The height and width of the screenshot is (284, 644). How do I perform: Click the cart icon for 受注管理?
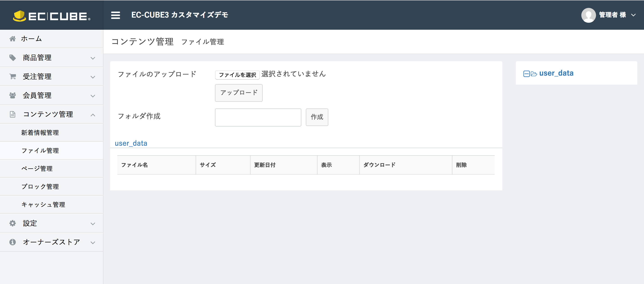point(13,76)
